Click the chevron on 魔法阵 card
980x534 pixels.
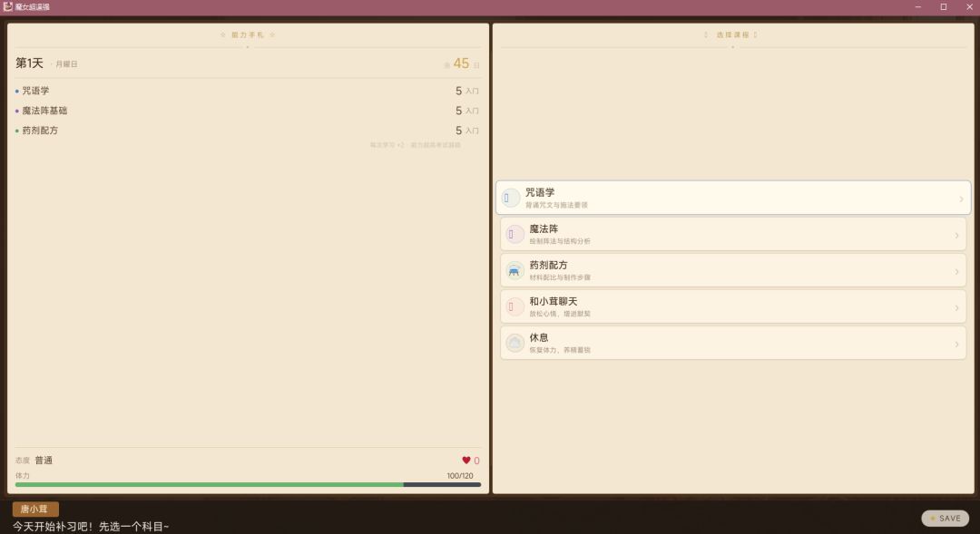pyautogui.click(x=957, y=236)
